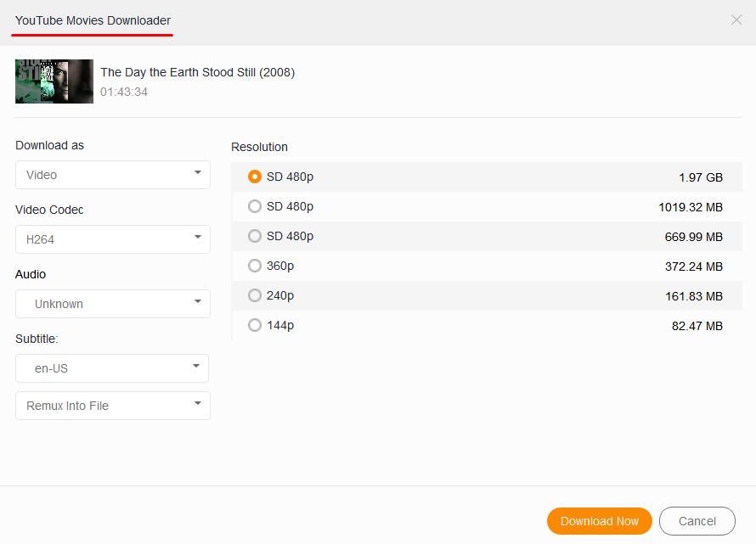Choose the 240p resolution option

[x=255, y=295]
